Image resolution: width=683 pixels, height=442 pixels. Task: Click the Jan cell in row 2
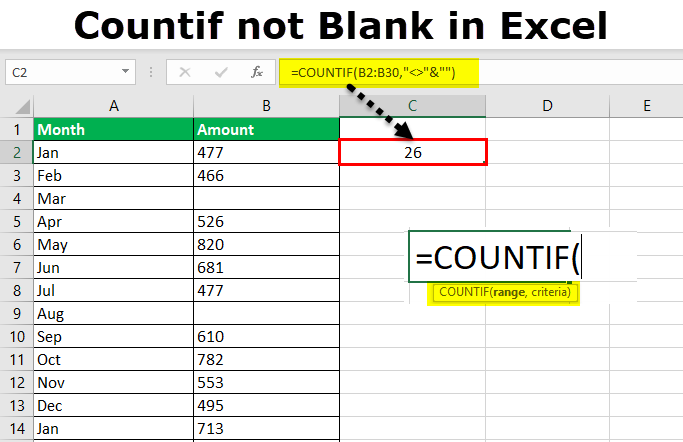click(114, 152)
